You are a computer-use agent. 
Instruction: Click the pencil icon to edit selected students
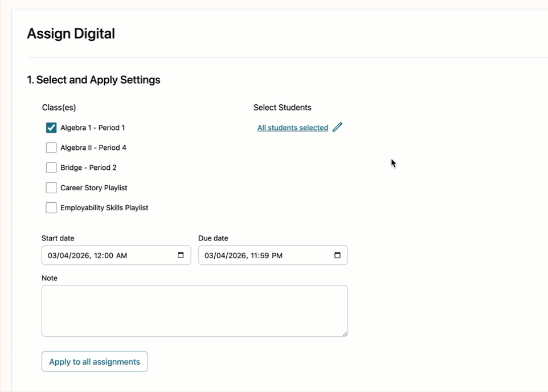click(x=337, y=127)
